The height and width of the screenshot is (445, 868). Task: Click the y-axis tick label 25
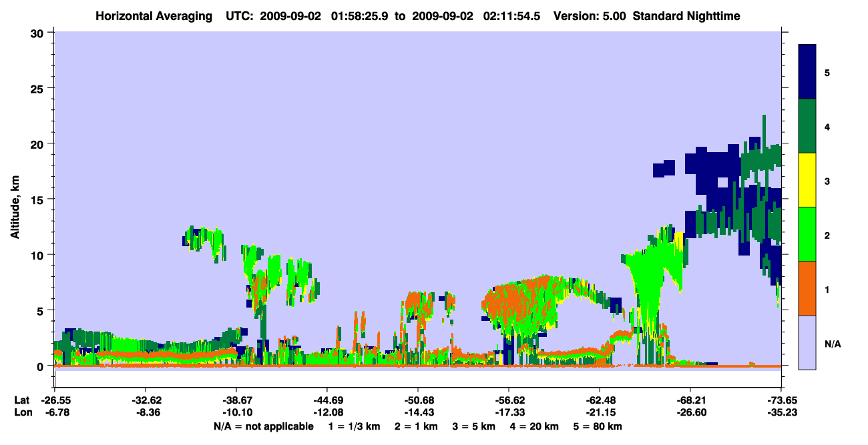click(x=38, y=88)
